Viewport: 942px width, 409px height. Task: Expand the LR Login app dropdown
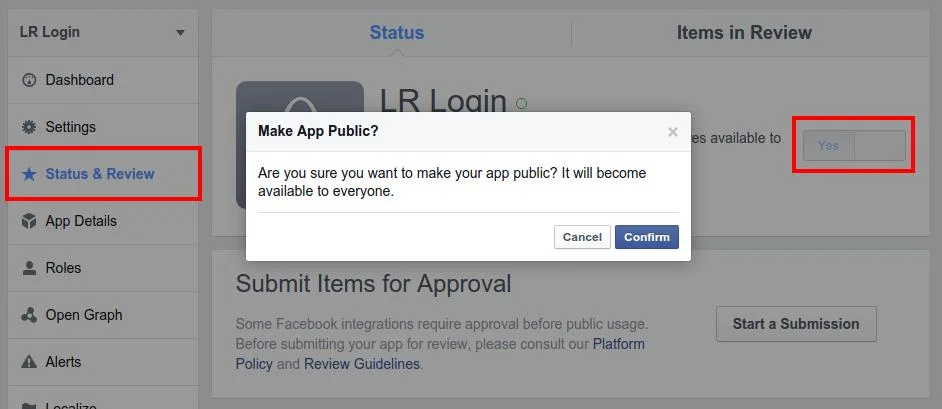180,33
